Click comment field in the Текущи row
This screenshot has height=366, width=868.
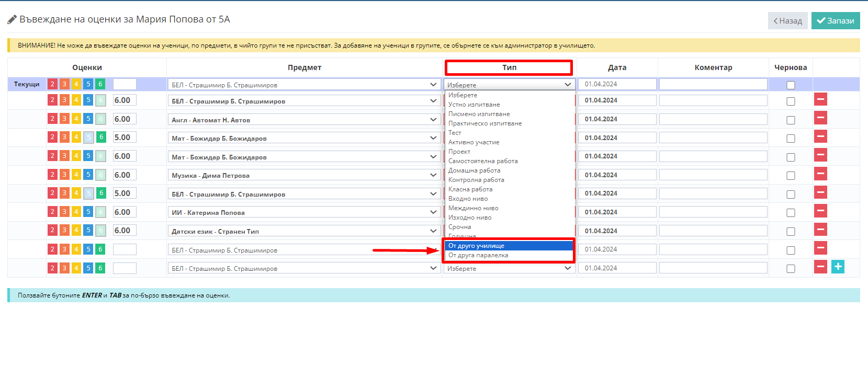pyautogui.click(x=713, y=84)
